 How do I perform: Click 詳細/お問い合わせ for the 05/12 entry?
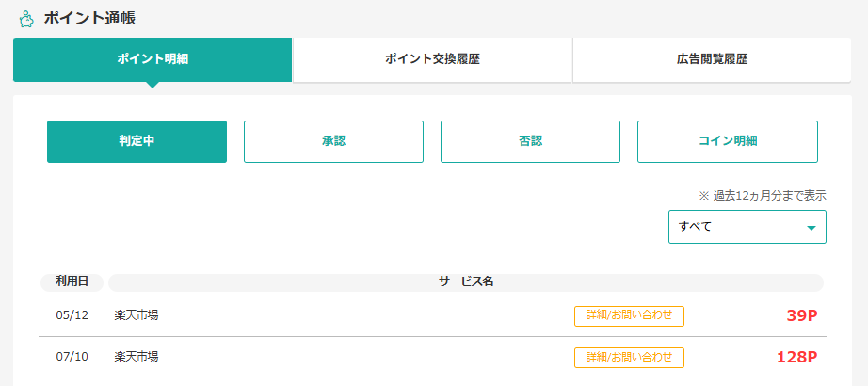(x=630, y=316)
